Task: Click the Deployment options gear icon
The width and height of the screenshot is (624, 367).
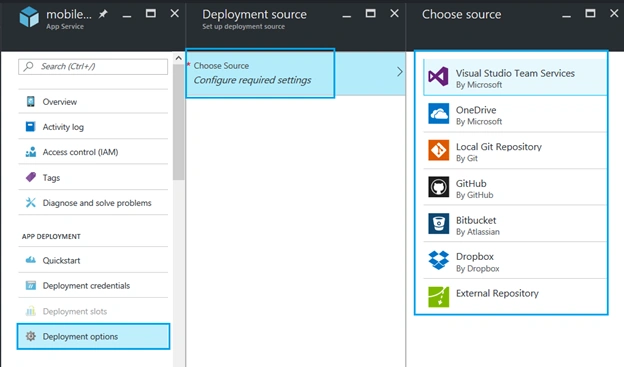Action: pos(31,336)
